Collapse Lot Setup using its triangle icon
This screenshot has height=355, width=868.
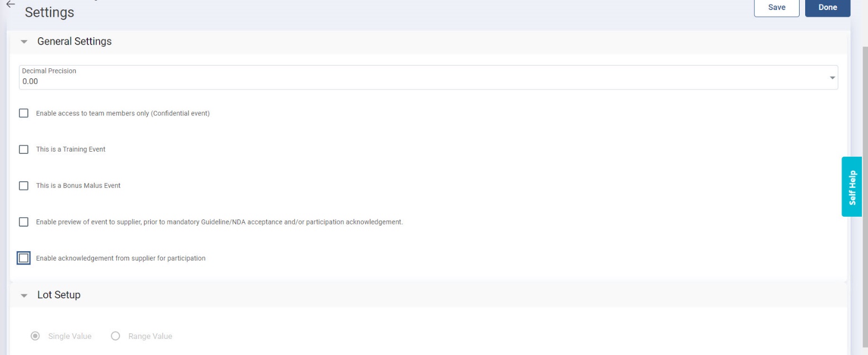click(x=24, y=296)
